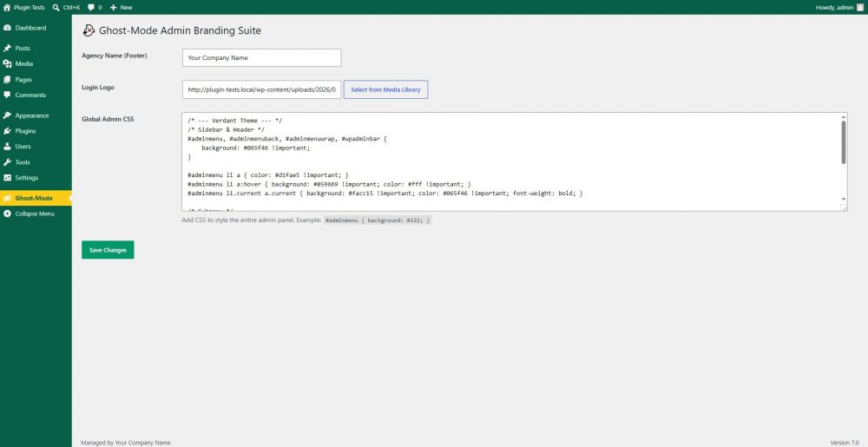Focus the Agency Name input field
The image size is (868, 447).
pyautogui.click(x=261, y=57)
